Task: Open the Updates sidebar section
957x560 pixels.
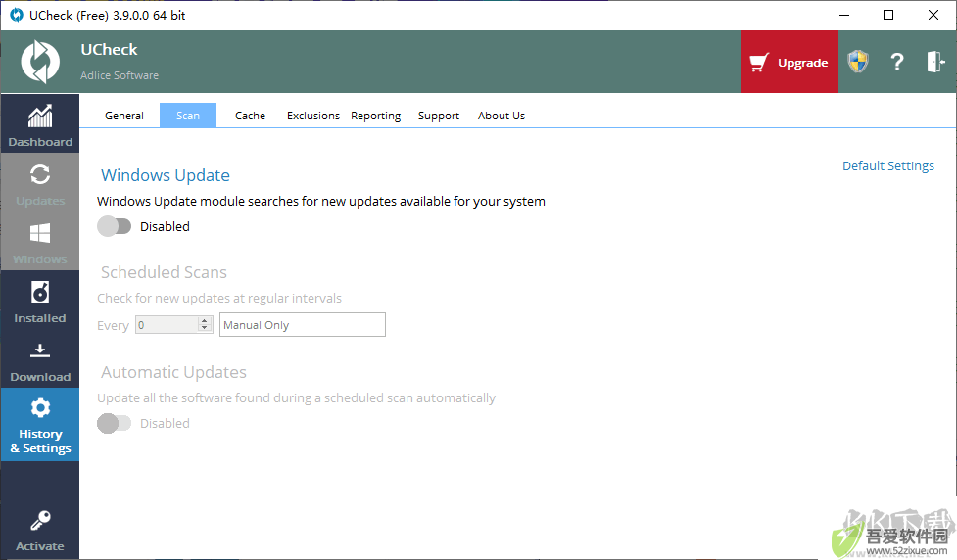Action: tap(40, 183)
